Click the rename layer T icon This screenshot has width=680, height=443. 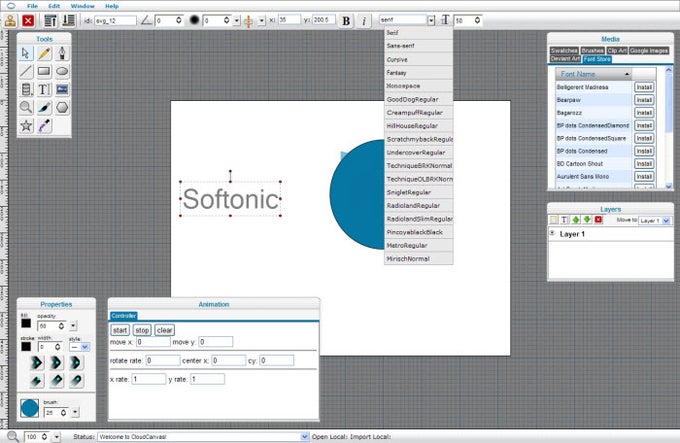point(565,220)
